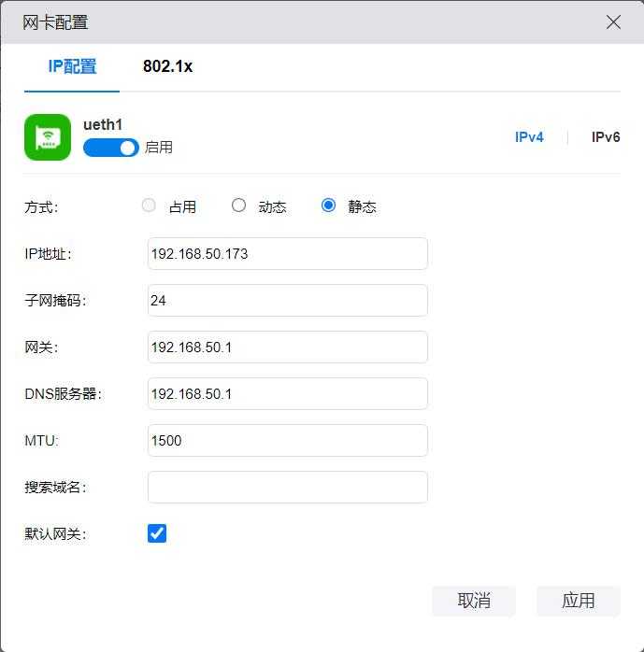
Task: Edit the 网关 address field
Action: 287,347
